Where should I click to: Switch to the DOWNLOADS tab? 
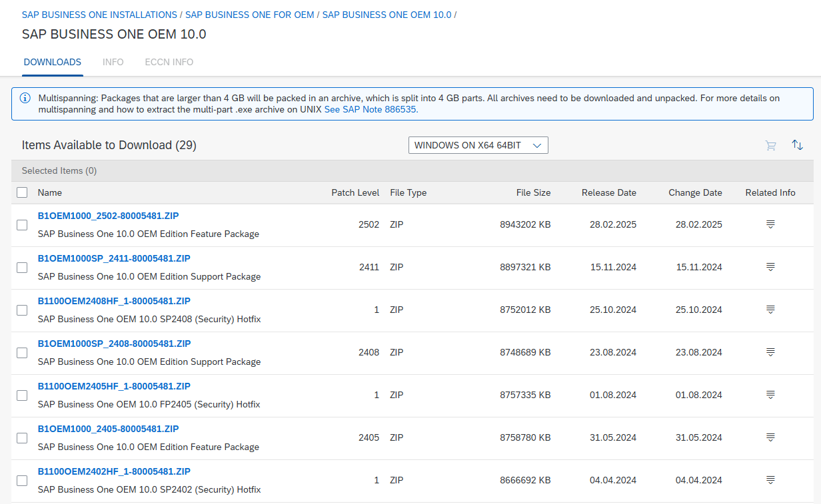click(x=53, y=62)
